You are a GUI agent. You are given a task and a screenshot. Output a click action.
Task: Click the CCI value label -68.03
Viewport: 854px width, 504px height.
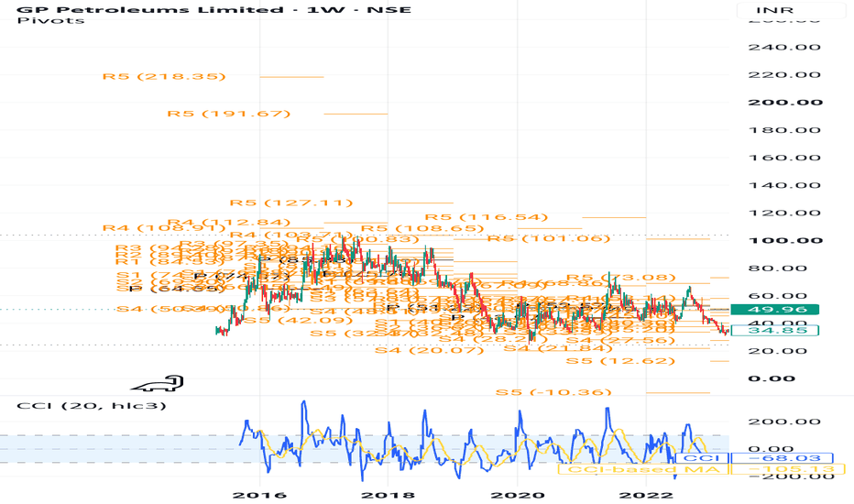pyautogui.click(x=782, y=458)
